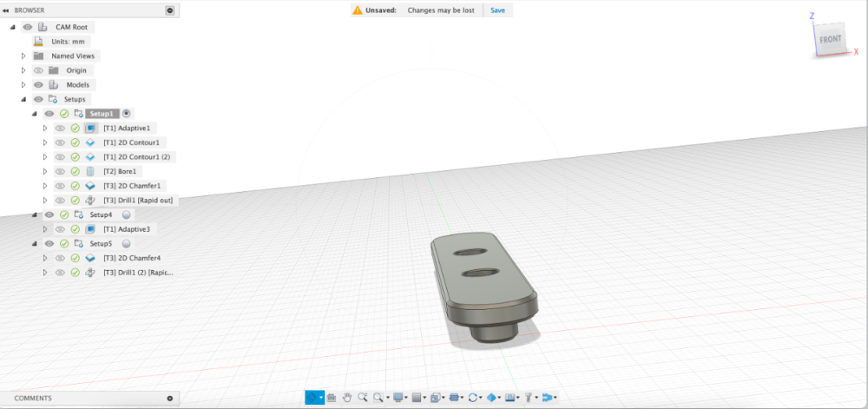Select the Setup1 tree item
This screenshot has width=868, height=409.
point(102,114)
